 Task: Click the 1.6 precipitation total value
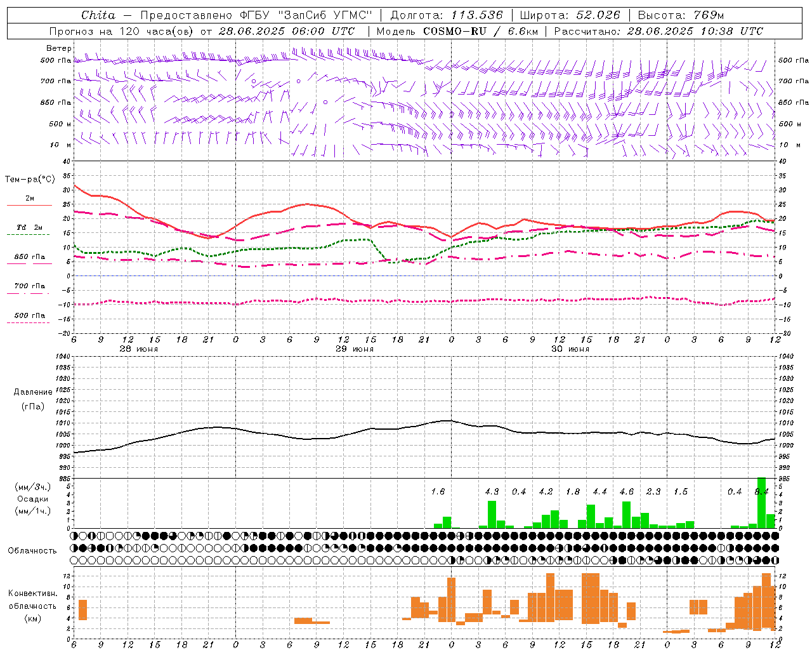pyautogui.click(x=438, y=492)
